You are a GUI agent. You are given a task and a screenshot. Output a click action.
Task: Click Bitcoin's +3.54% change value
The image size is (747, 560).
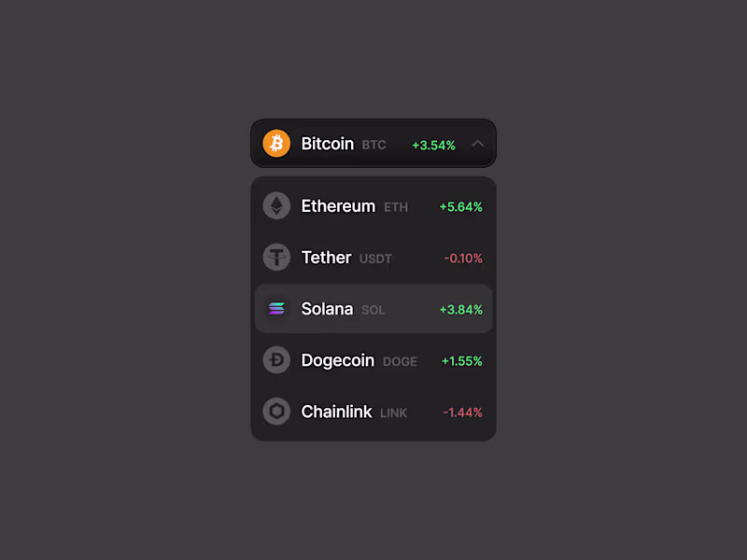click(x=433, y=146)
